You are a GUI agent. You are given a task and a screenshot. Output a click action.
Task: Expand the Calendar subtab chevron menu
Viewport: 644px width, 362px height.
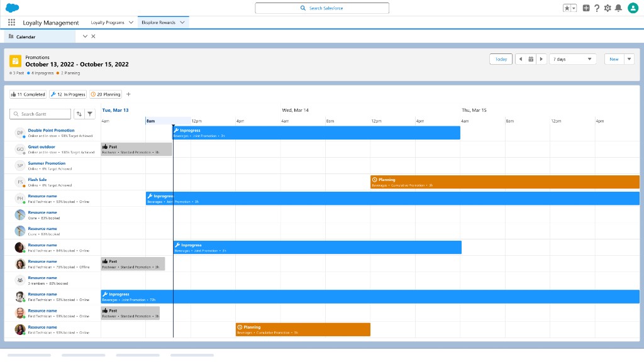[x=85, y=36]
